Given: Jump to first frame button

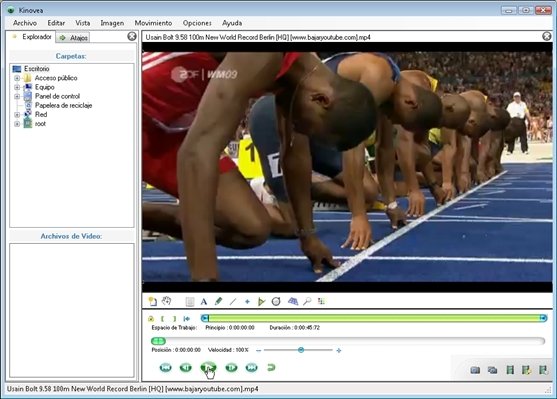Looking at the screenshot, I should [x=166, y=367].
